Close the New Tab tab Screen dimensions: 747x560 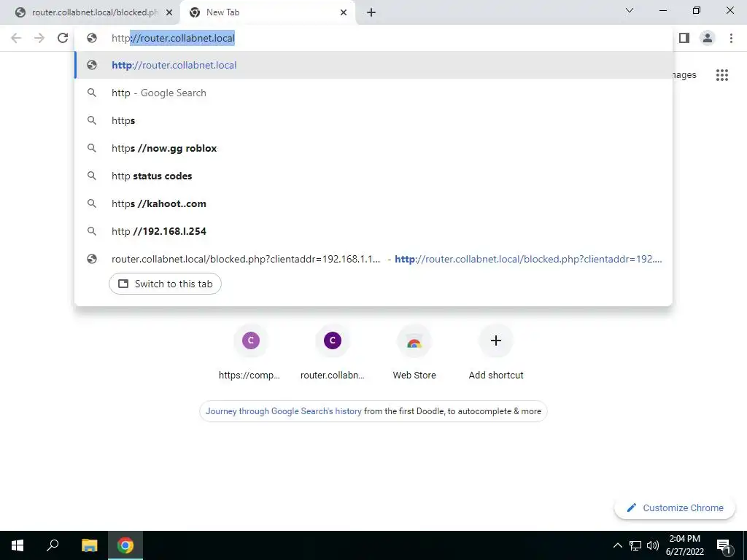[343, 13]
